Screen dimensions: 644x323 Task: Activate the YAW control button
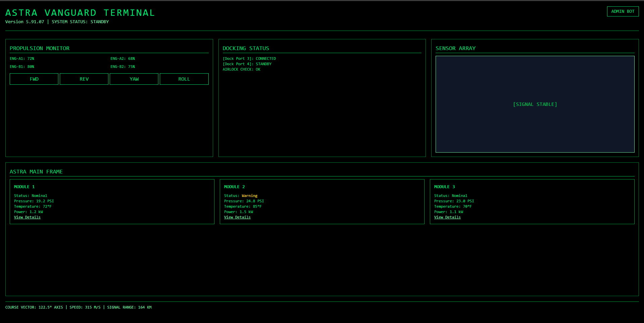pos(134,79)
